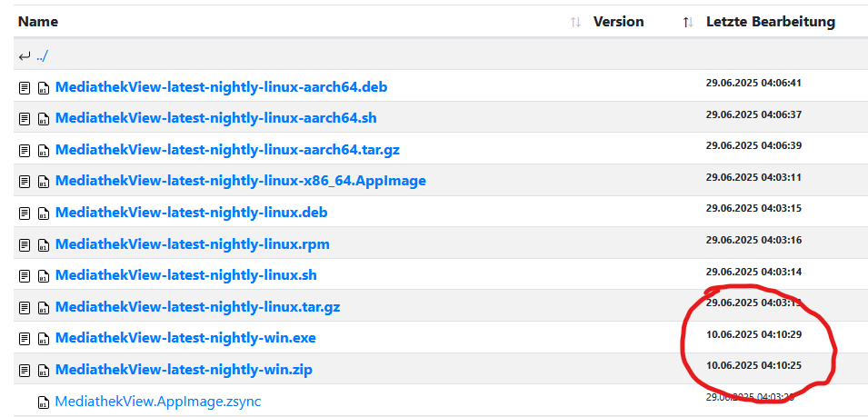Click the return arrow icon for parent directory
This screenshot has height=417, width=868.
[25, 56]
